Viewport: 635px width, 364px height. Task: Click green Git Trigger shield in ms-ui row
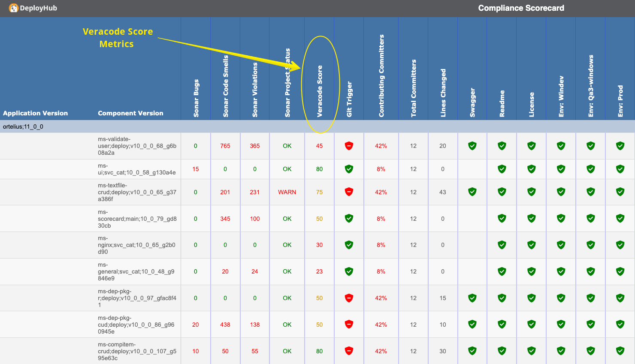(x=349, y=169)
